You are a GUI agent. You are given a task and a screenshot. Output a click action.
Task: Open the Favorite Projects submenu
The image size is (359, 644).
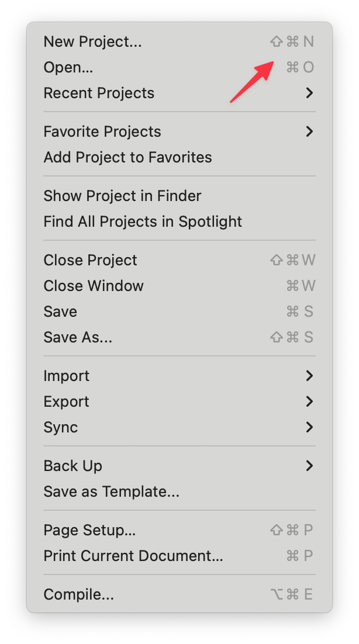pos(102,131)
